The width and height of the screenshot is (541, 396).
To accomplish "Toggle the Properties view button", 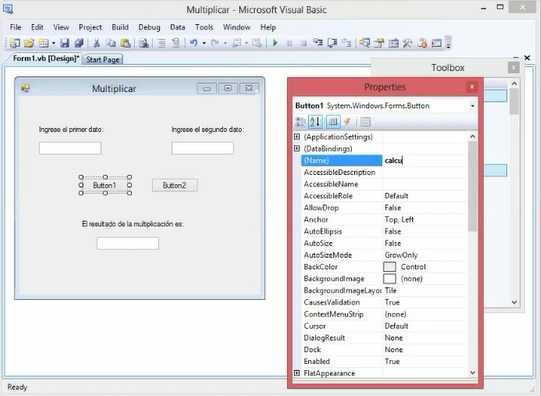I will coord(333,122).
